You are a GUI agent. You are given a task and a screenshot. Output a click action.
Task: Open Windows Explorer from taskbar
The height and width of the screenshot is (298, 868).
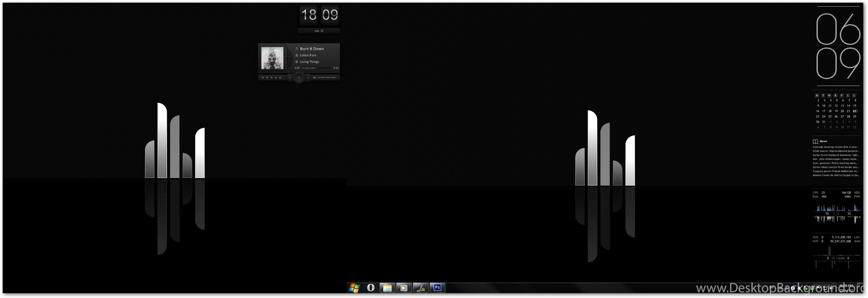pyautogui.click(x=387, y=288)
